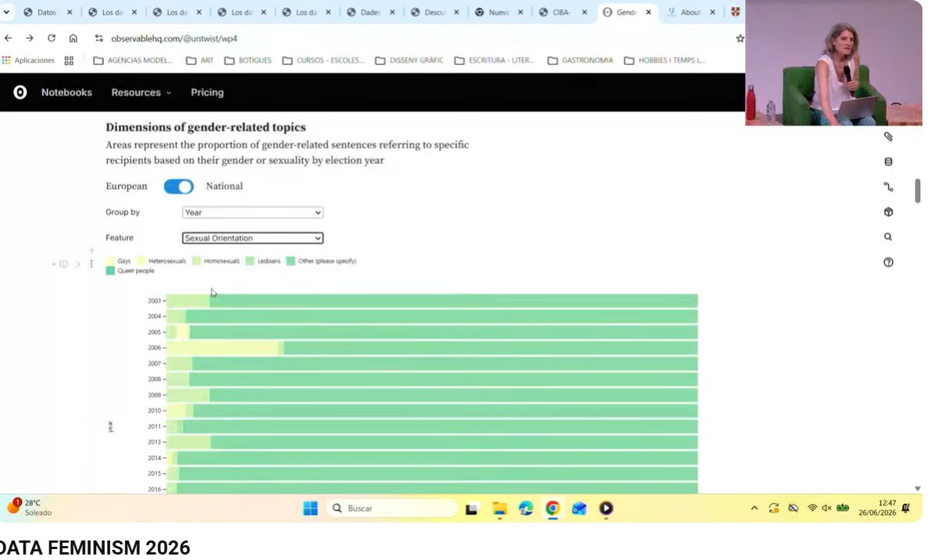931x560 pixels.
Task: Add a comment via cell comment icon
Action: pyautogui.click(x=63, y=264)
